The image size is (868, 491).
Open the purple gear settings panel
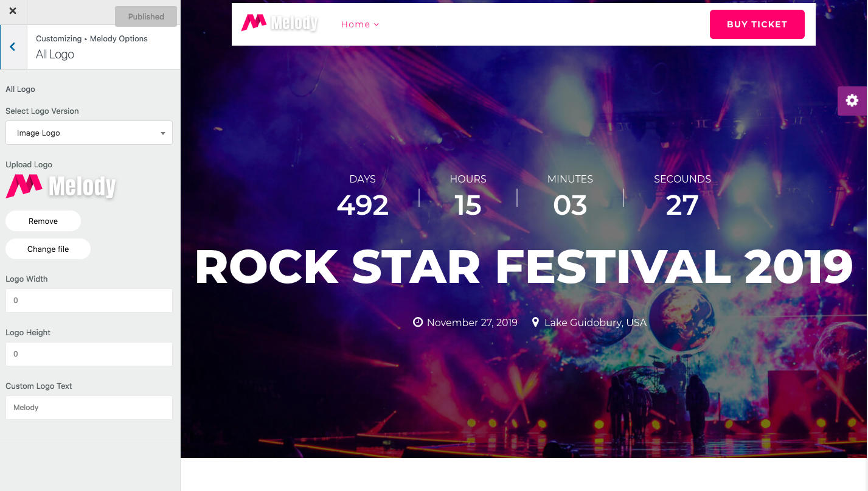point(852,101)
